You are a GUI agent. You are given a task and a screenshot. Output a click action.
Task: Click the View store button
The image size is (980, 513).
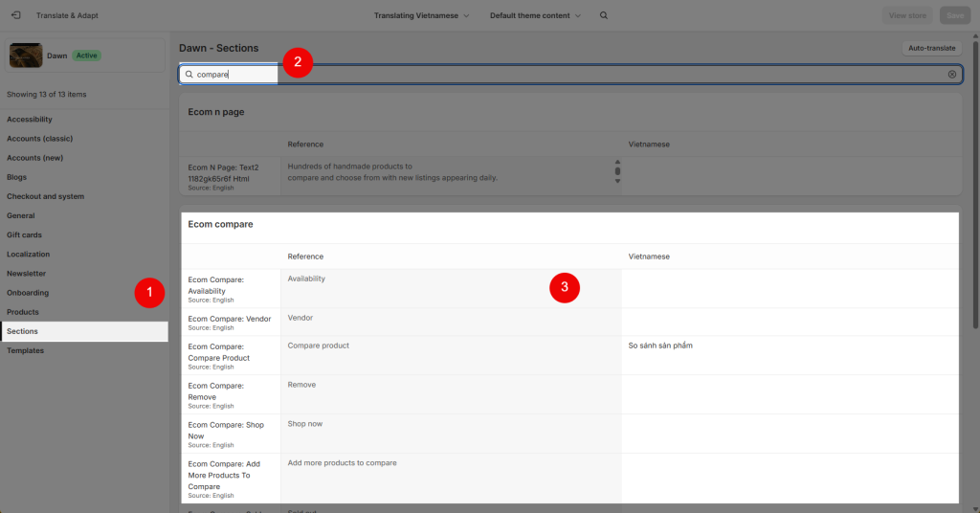click(907, 15)
